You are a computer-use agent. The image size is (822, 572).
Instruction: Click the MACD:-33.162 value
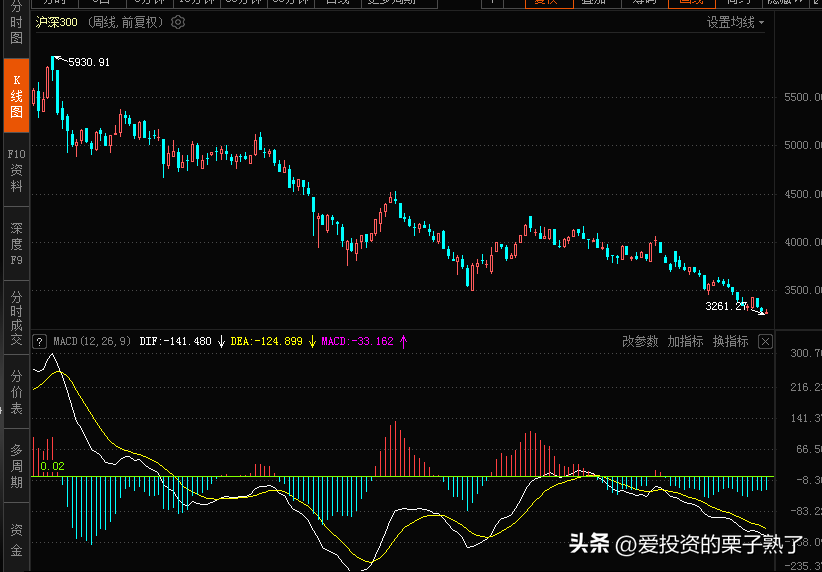point(358,341)
